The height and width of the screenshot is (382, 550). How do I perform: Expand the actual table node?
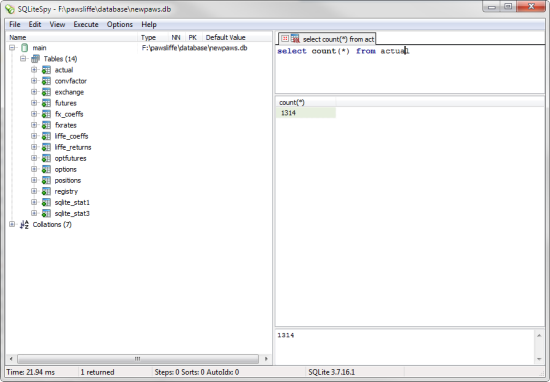[34, 70]
